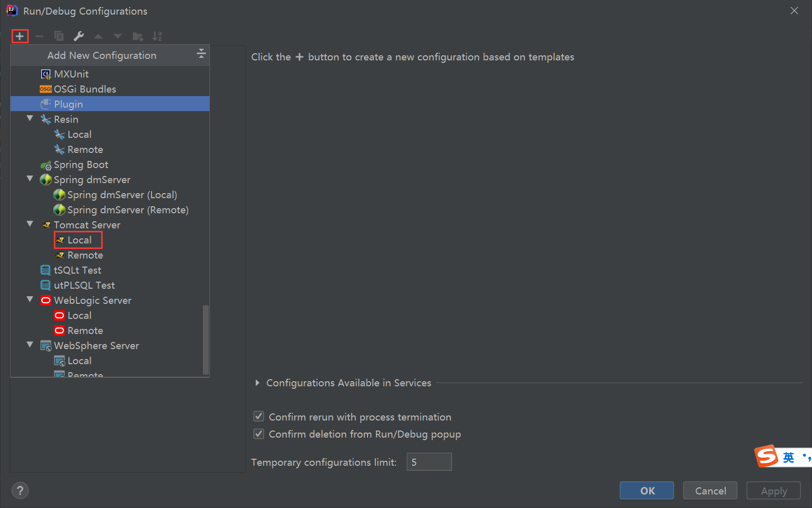Click the Temporary configurations limit field

click(x=429, y=462)
